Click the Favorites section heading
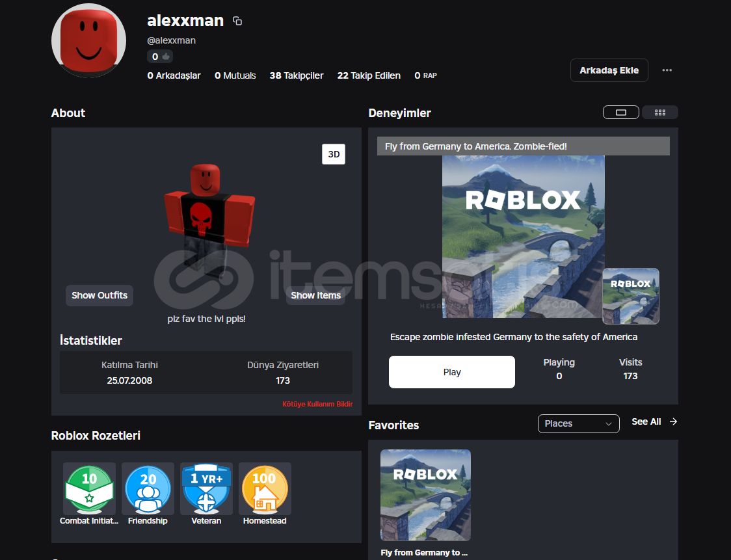The height and width of the screenshot is (560, 731). (393, 425)
